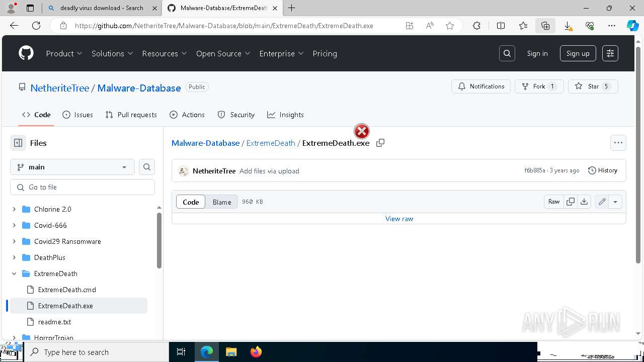Launch Firefox from taskbar

click(256, 352)
